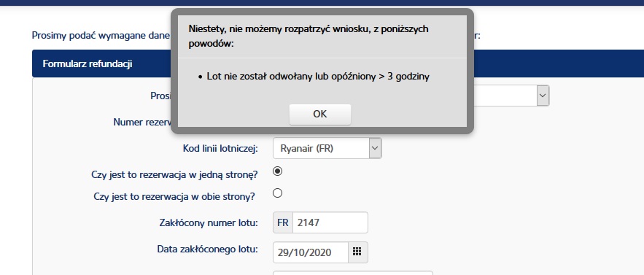The image size is (644, 275).
Task: Click the 'Kod linii lotniczej:' label
Action: click(220, 148)
